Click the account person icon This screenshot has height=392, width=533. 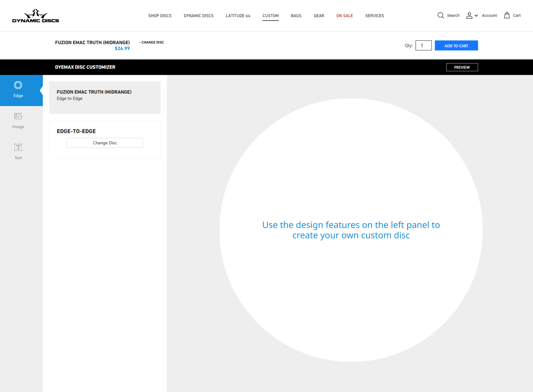tap(469, 15)
